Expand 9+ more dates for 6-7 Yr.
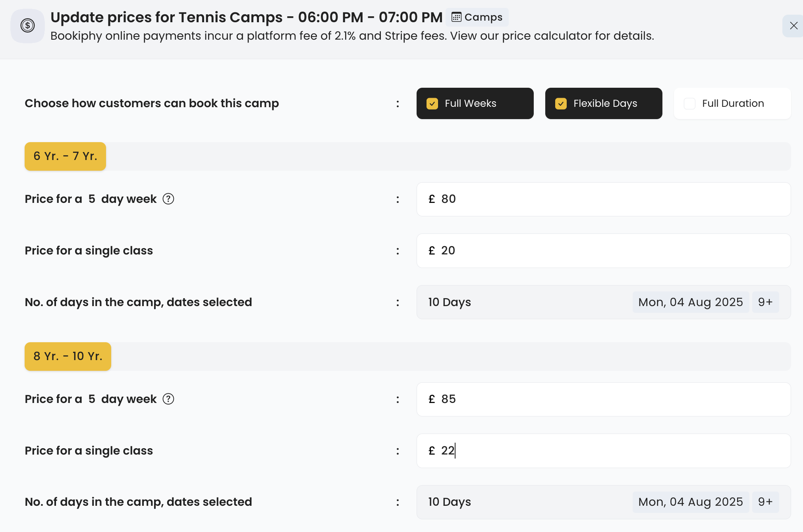 click(765, 302)
